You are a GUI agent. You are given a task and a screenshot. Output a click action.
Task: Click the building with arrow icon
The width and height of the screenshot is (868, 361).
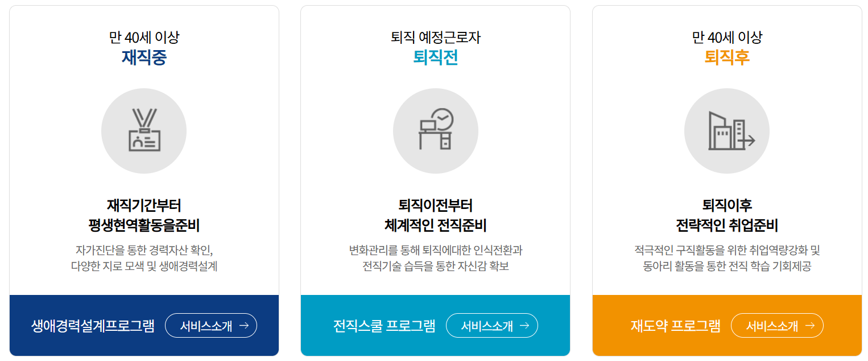click(731, 130)
